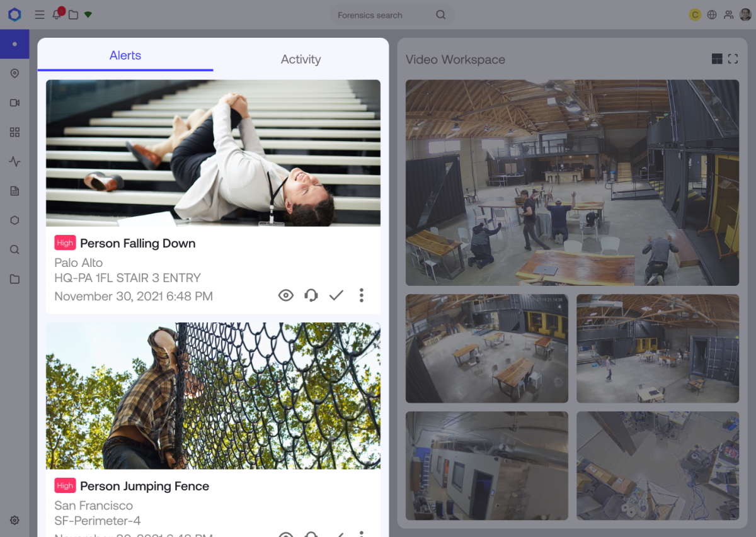Expand the hamburger menu next to the logo
756x537 pixels.
coord(40,14)
